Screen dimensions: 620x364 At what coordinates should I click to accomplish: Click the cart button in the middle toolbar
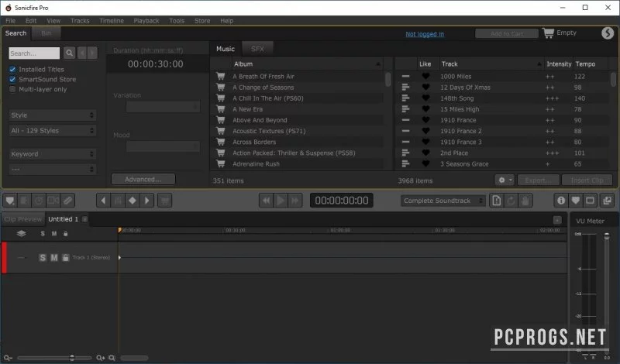pos(165,201)
